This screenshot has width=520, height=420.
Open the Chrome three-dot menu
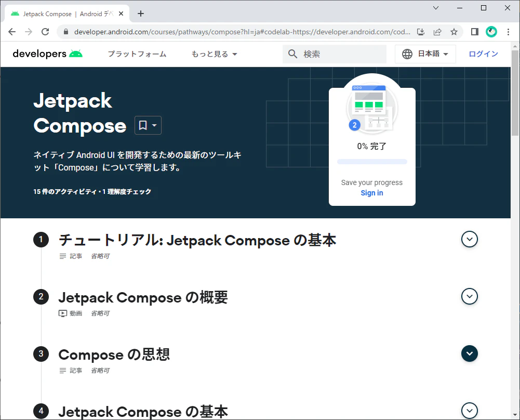(508, 32)
